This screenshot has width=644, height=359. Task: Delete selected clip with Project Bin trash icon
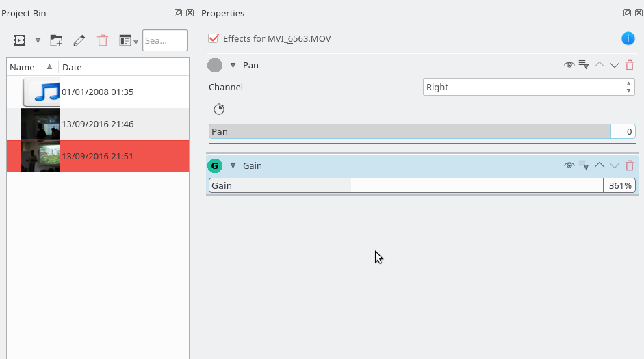[x=103, y=40]
